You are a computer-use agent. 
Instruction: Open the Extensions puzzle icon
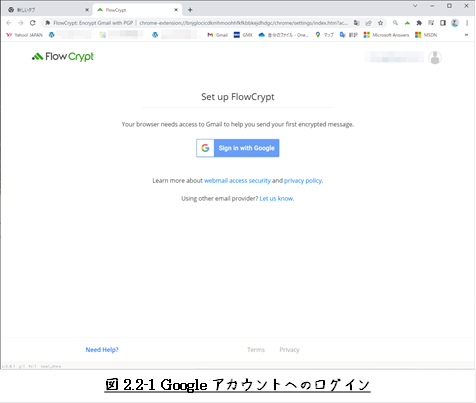click(x=419, y=23)
